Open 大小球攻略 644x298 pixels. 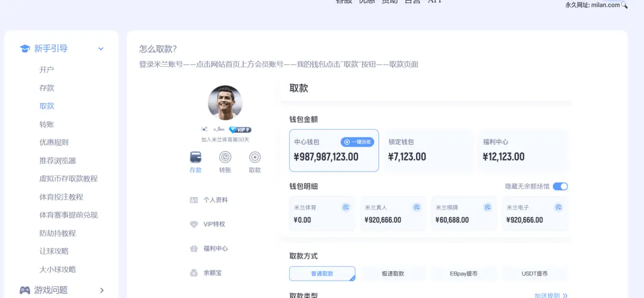coord(57,269)
